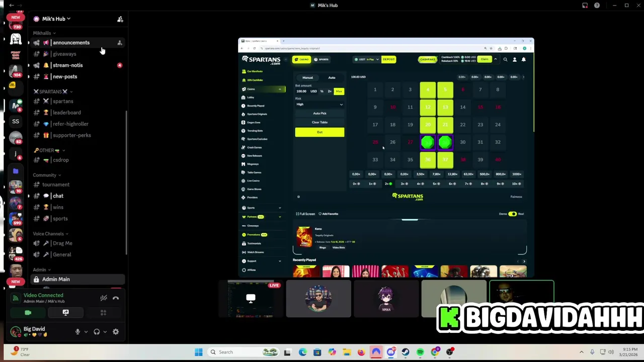The height and width of the screenshot is (362, 644).
Task: Open the activities button in voice panel
Action: tap(103, 313)
